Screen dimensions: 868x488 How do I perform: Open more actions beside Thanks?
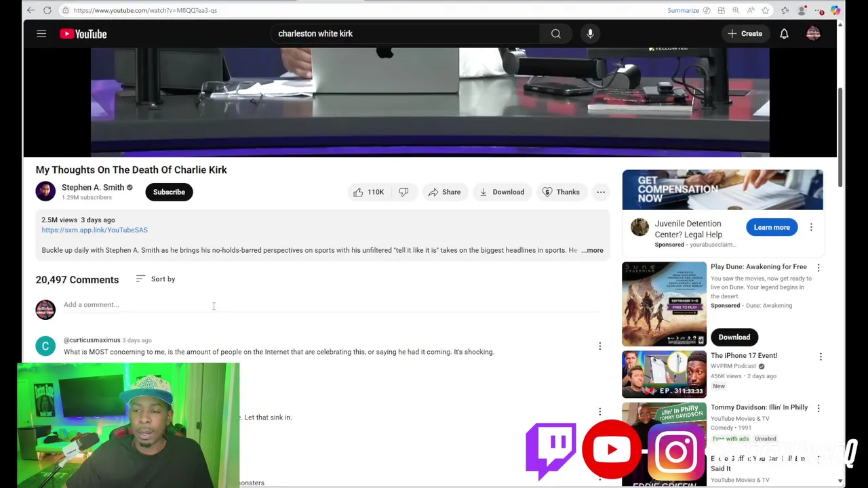[x=601, y=192]
